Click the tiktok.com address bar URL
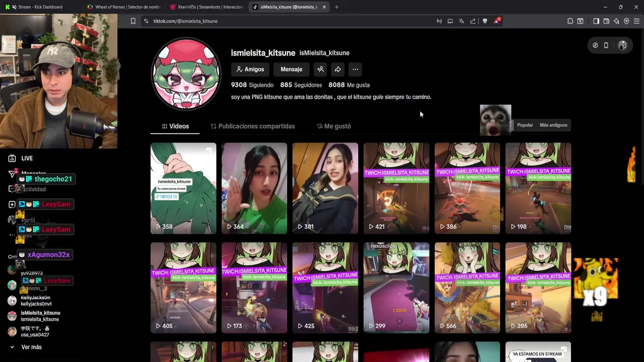This screenshot has width=644, height=362. tap(185, 21)
